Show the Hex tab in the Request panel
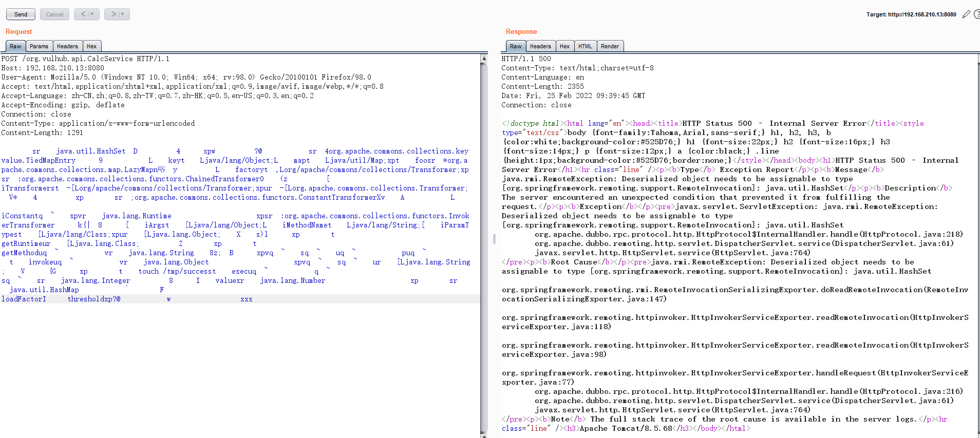This screenshot has height=438, width=980. tap(91, 46)
